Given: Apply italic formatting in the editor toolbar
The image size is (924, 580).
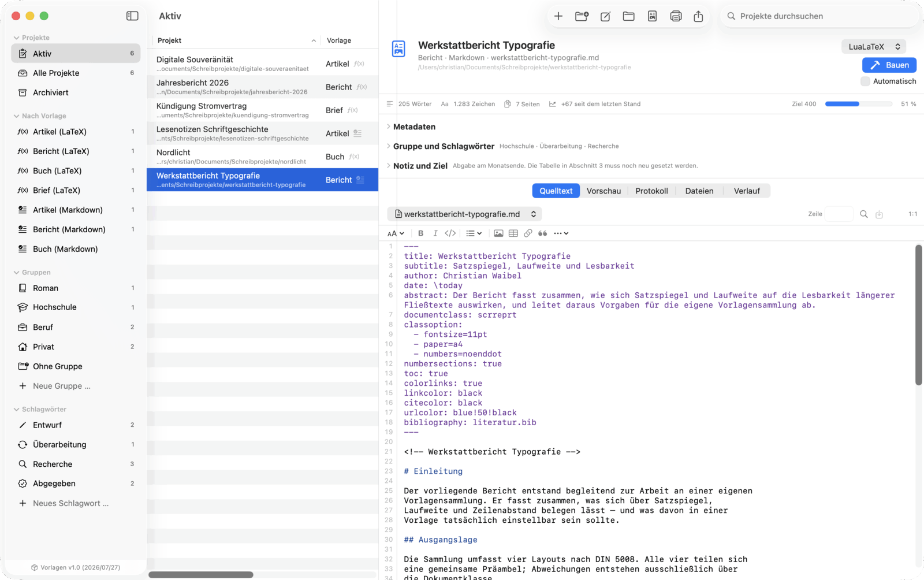Looking at the screenshot, I should click(x=435, y=233).
